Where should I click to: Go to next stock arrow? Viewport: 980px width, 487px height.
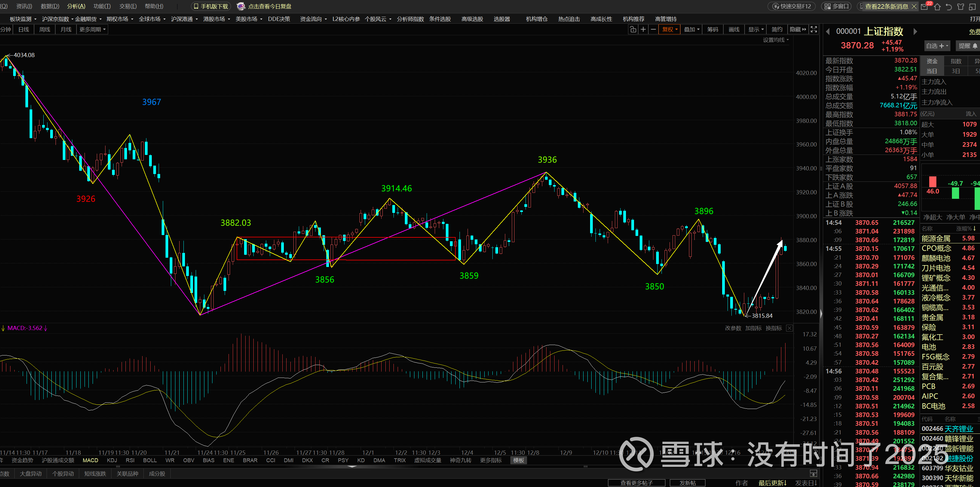[915, 32]
